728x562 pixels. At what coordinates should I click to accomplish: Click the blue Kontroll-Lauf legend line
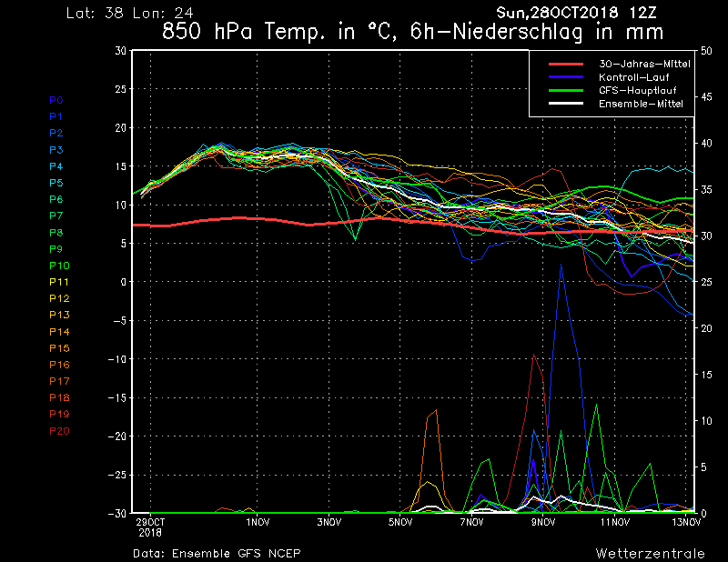(565, 77)
